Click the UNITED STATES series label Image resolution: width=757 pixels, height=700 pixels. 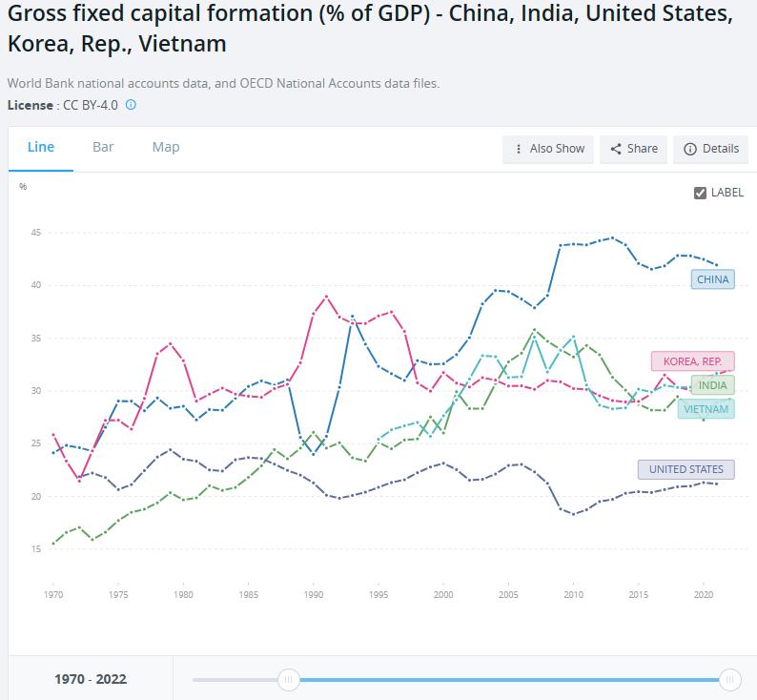(x=685, y=469)
